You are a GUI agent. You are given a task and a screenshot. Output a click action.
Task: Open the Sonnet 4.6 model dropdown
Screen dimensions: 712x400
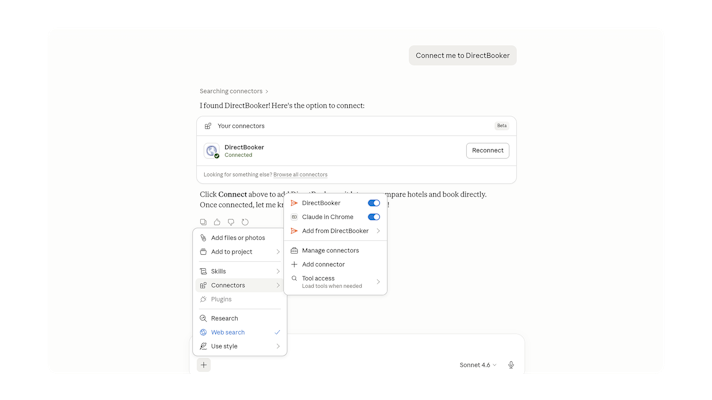point(478,365)
